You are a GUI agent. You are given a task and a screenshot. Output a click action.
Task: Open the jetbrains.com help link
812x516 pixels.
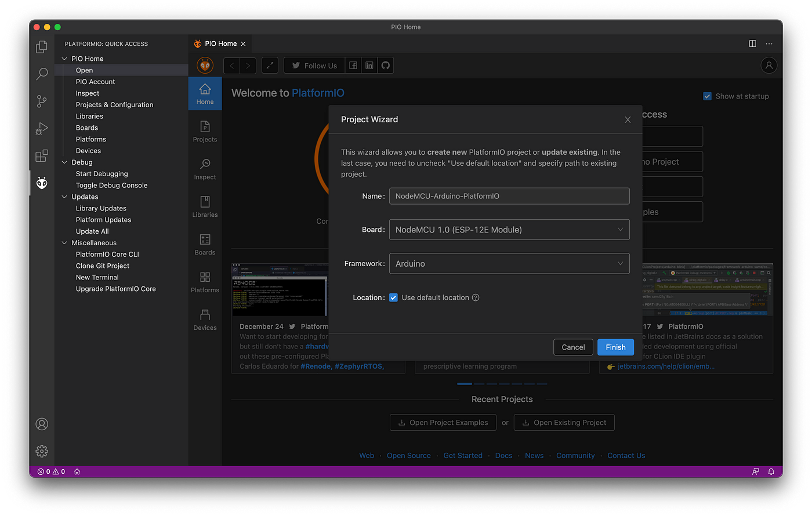666,366
